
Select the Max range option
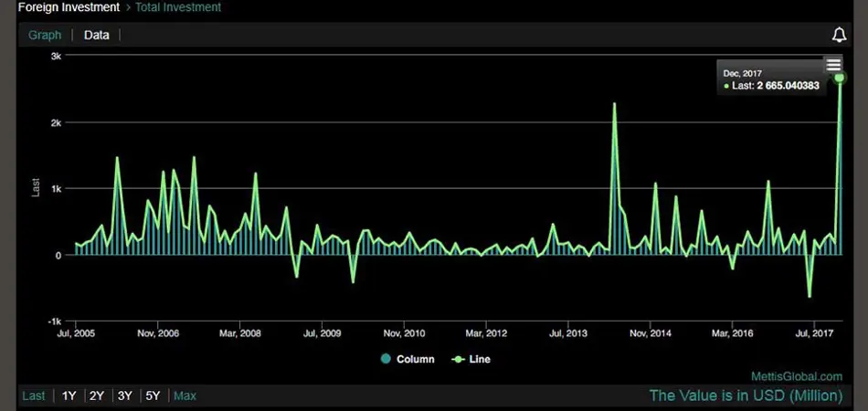coord(185,395)
